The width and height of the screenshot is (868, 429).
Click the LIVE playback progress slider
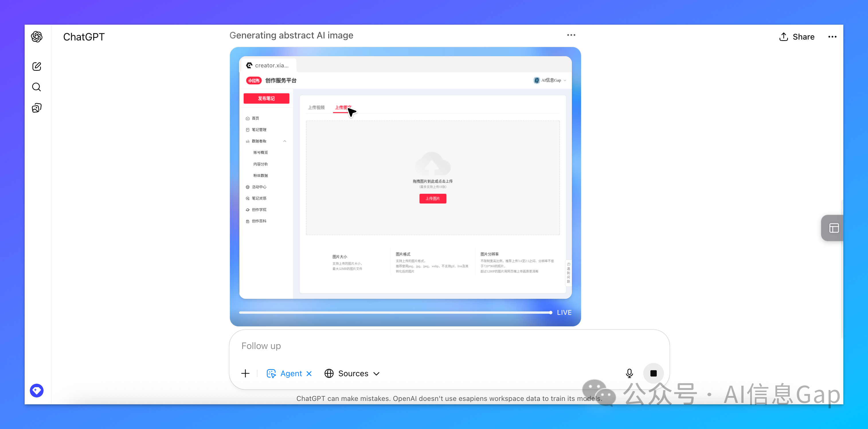pos(394,312)
